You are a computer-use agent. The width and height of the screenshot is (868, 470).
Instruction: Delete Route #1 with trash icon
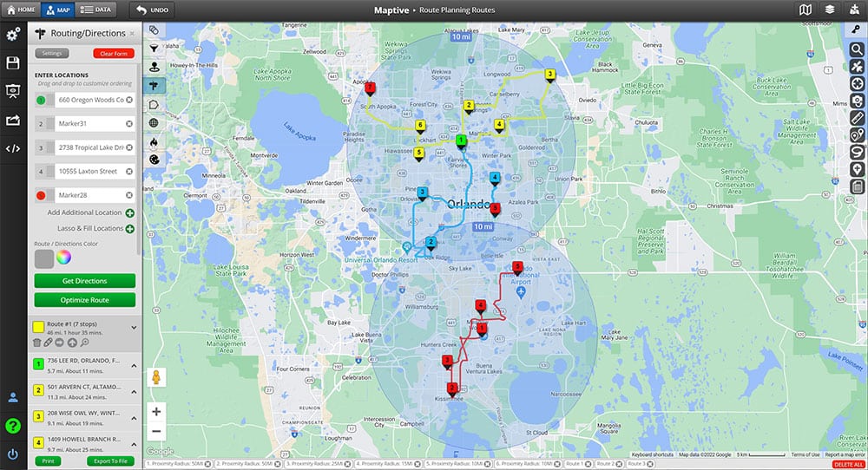click(x=37, y=343)
